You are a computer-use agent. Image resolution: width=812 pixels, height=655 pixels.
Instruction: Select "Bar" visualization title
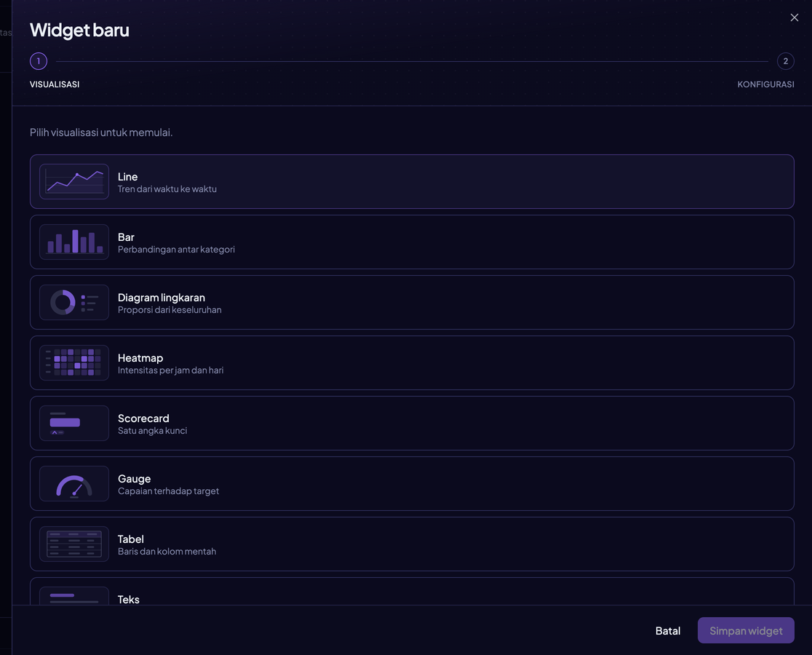tap(126, 237)
